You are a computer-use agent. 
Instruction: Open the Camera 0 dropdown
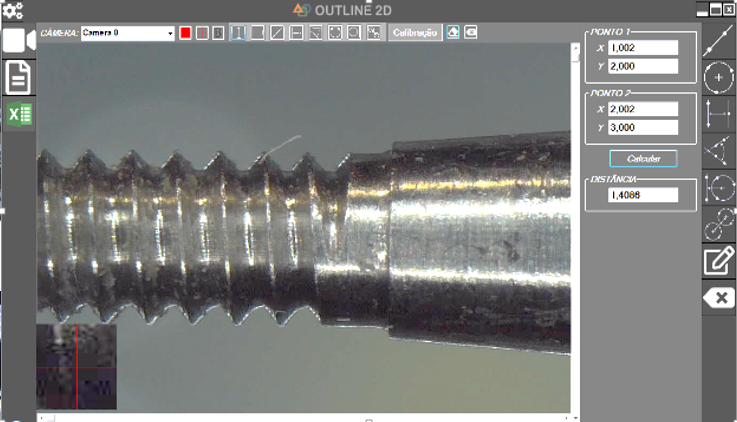click(x=127, y=33)
